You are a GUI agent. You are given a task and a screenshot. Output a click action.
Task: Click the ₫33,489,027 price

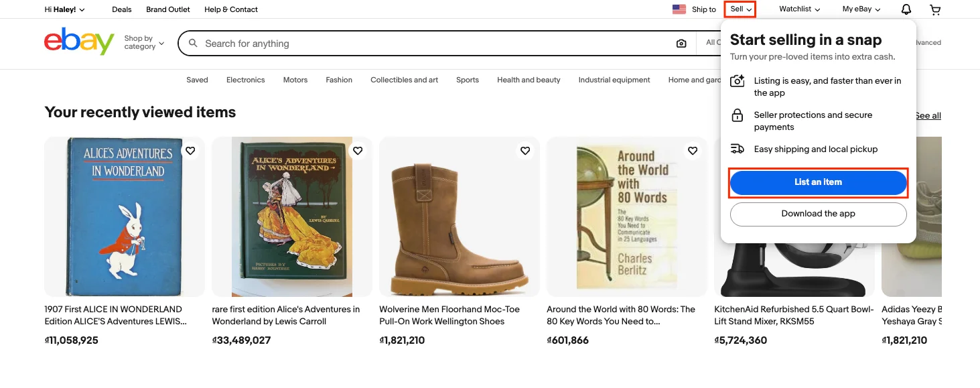241,340
